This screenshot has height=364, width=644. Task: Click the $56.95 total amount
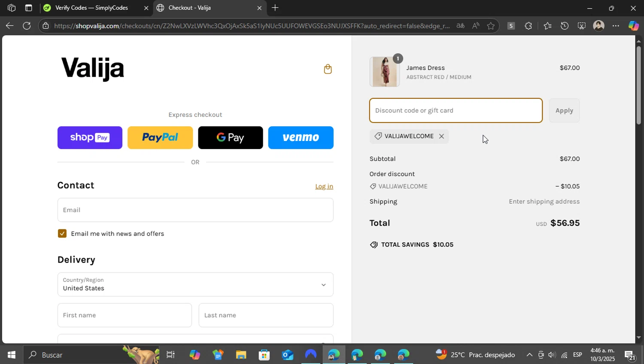pos(565,223)
